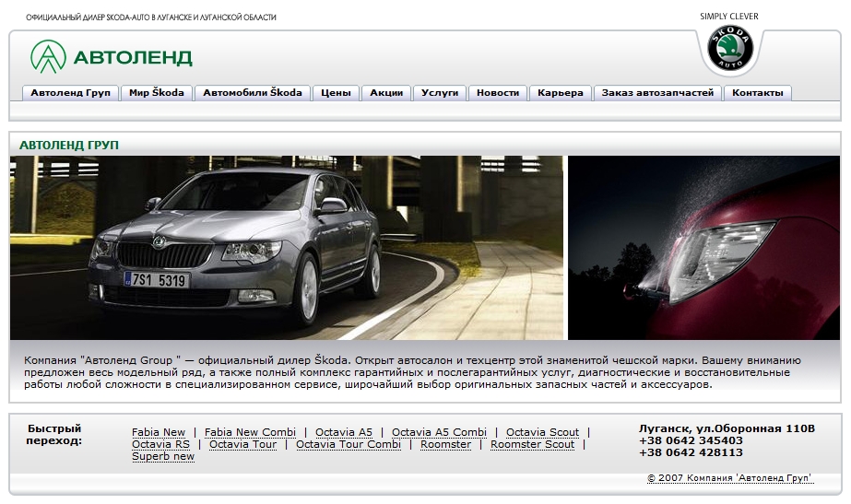Open the Автоленд Груп tab
The height and width of the screenshot is (504, 851).
70,93
